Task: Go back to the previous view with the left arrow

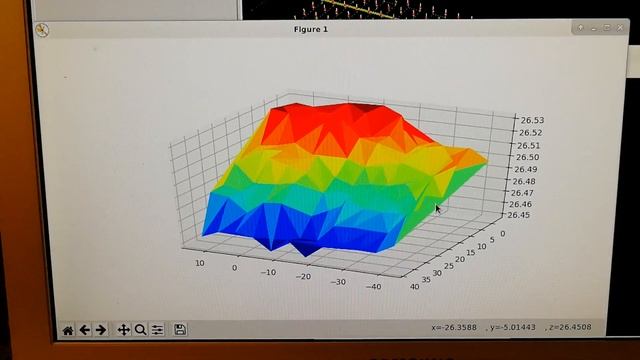Action: pyautogui.click(x=84, y=330)
